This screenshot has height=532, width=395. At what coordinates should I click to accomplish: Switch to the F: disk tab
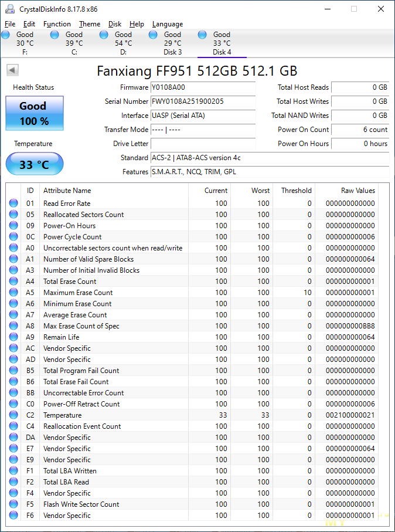click(25, 43)
